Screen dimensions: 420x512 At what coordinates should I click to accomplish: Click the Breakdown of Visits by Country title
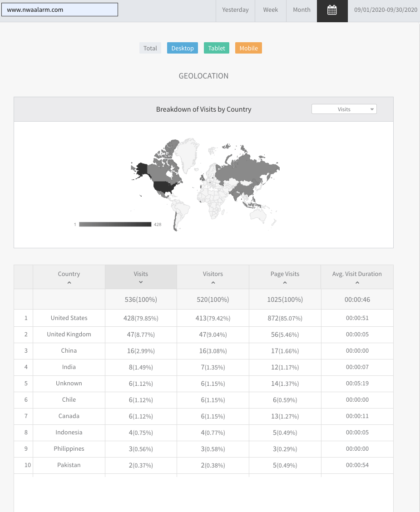tap(203, 109)
